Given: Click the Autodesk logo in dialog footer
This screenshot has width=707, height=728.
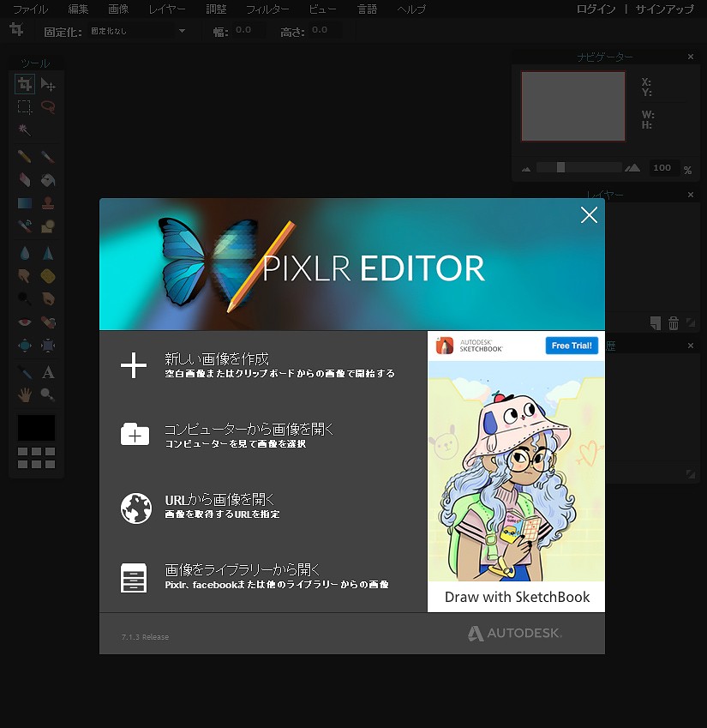Looking at the screenshot, I should (x=514, y=634).
